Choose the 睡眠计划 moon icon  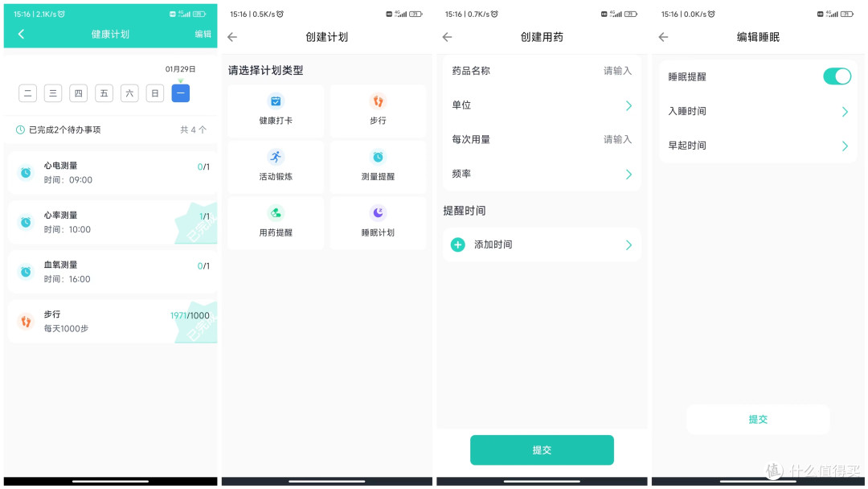tap(378, 213)
